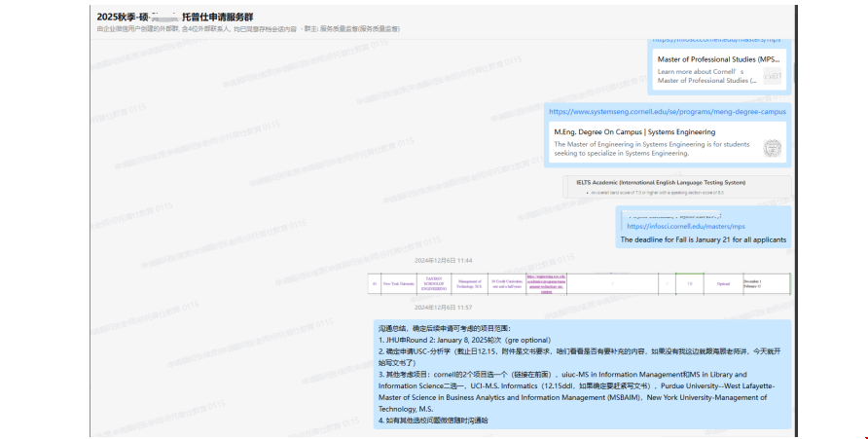The image size is (868, 439).
Task: Click the Cornell logo thumbnail in MPS card
Action: [x=773, y=75]
